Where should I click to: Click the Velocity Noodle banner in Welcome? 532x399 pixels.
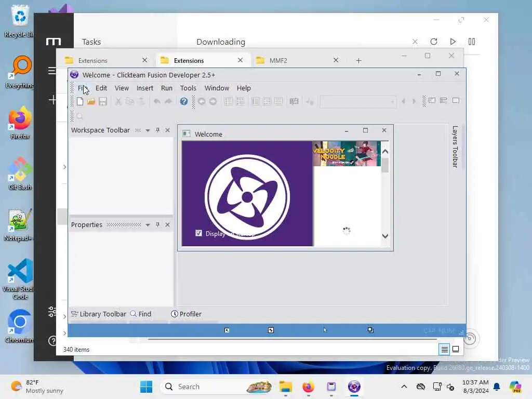[347, 154]
